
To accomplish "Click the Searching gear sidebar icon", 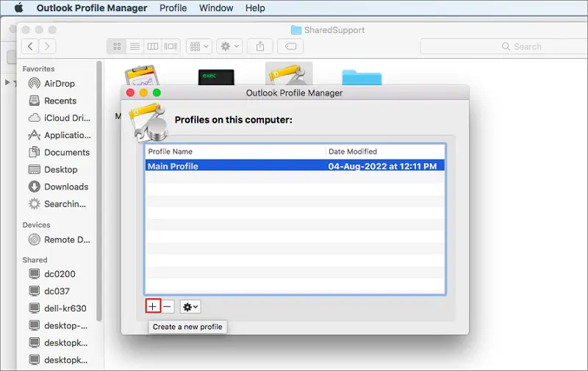I will click(x=34, y=203).
